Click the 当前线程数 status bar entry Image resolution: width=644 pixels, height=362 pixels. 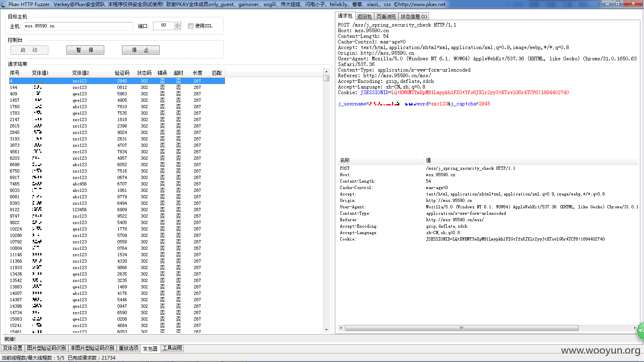pyautogui.click(x=33, y=358)
